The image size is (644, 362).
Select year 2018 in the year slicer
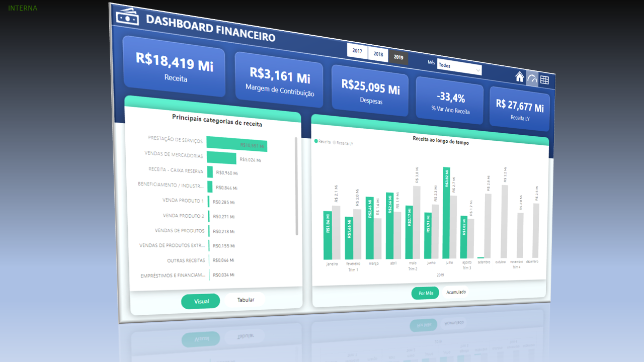[x=378, y=54]
